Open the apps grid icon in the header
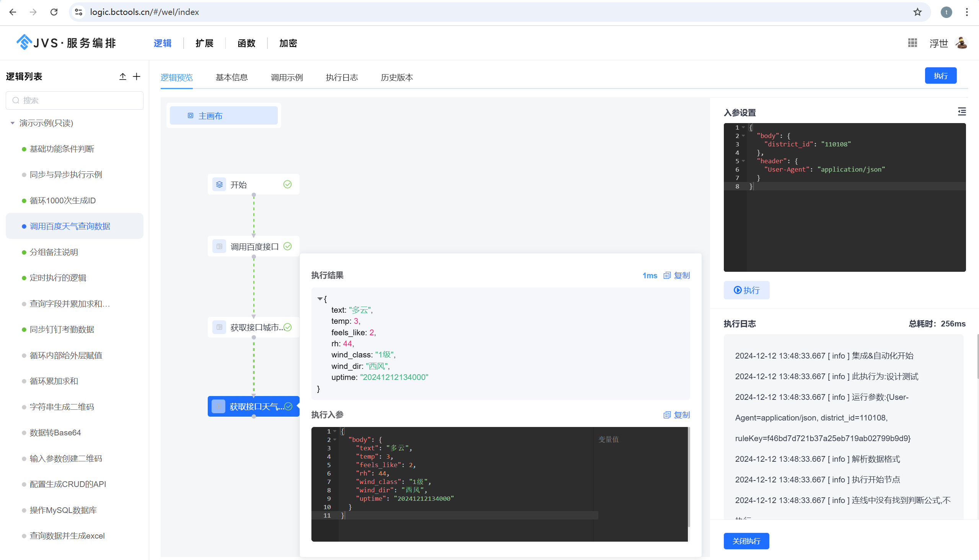 coord(912,43)
